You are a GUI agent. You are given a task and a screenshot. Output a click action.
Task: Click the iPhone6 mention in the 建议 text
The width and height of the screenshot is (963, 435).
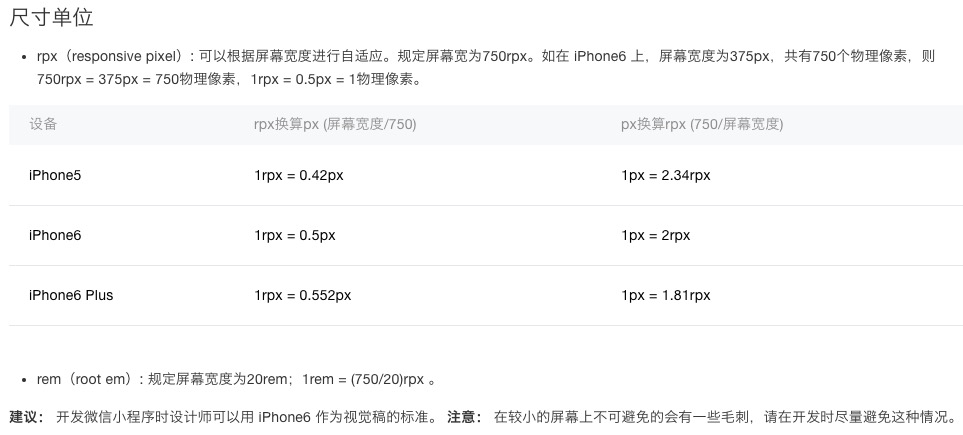pyautogui.click(x=284, y=417)
